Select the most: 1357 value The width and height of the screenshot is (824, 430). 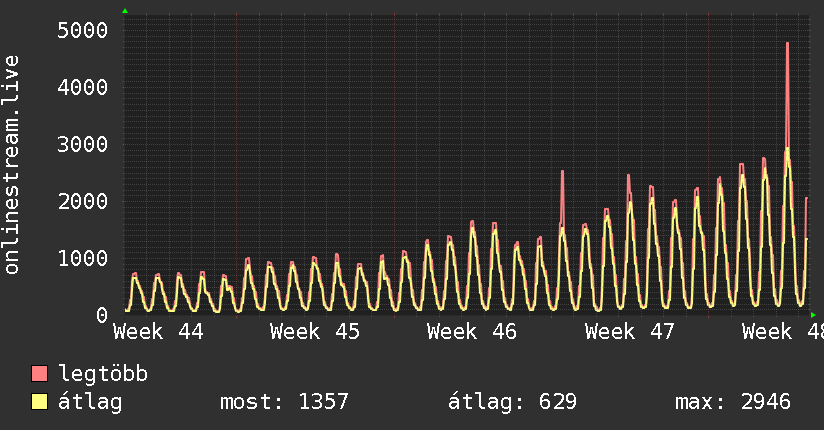(x=284, y=402)
